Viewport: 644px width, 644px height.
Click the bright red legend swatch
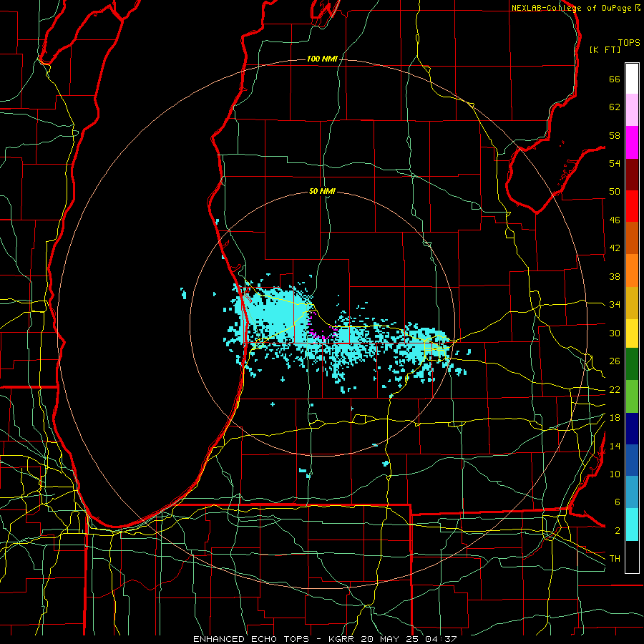[632, 206]
